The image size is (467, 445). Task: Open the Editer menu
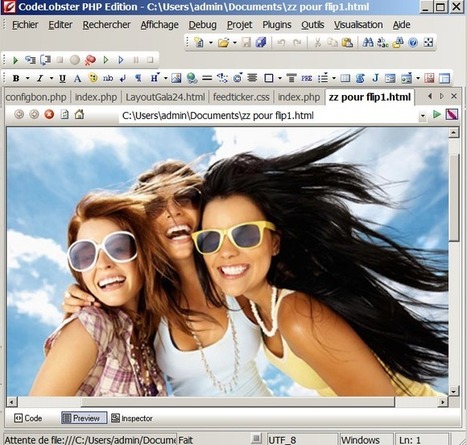tap(60, 25)
